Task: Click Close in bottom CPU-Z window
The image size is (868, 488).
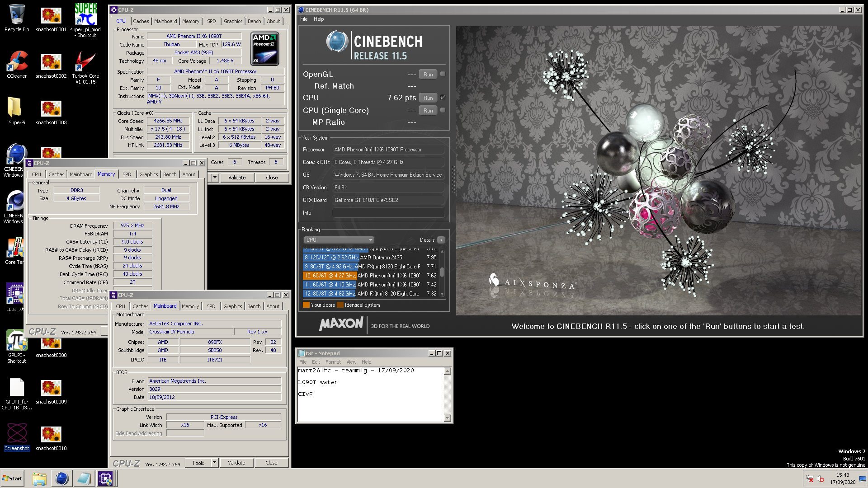Action: 271,463
